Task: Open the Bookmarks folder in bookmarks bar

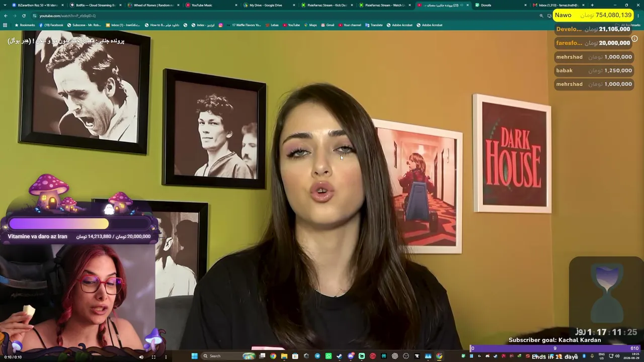Action: (25, 25)
